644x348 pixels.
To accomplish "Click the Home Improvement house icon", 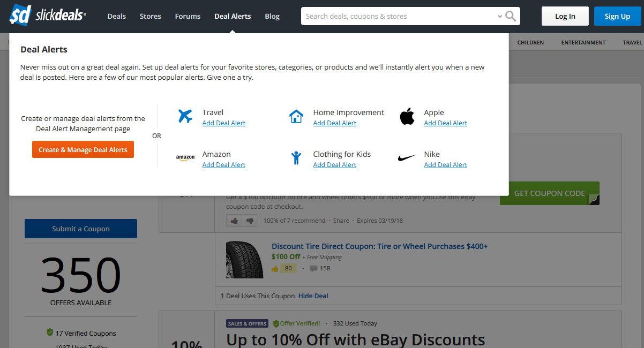I will [296, 116].
